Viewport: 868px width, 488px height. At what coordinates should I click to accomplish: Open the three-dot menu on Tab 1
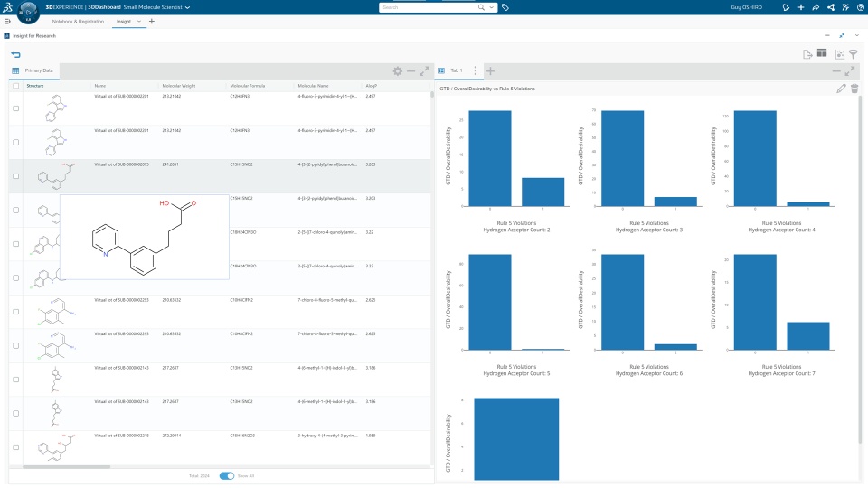tap(475, 70)
